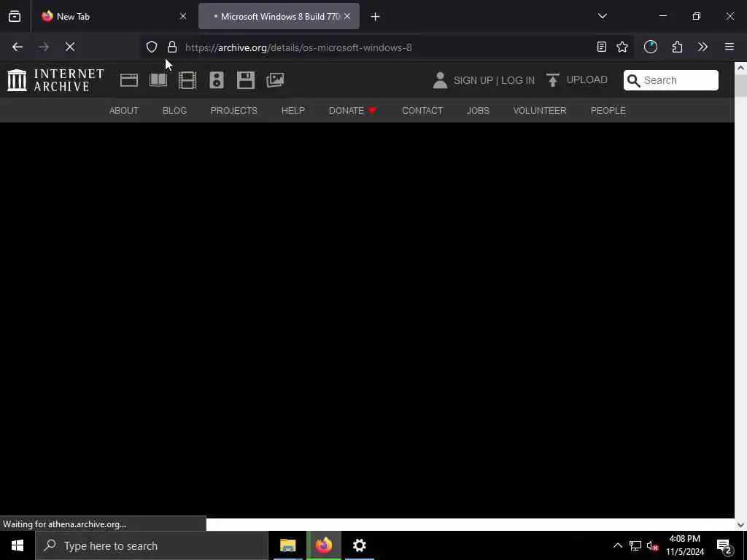
Task: Stop loading the page
Action: [70, 47]
